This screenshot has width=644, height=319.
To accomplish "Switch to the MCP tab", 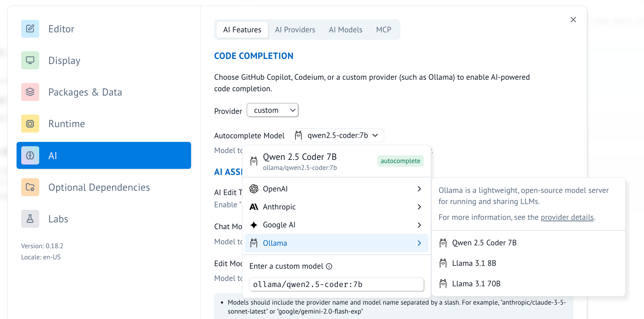I will pos(384,29).
